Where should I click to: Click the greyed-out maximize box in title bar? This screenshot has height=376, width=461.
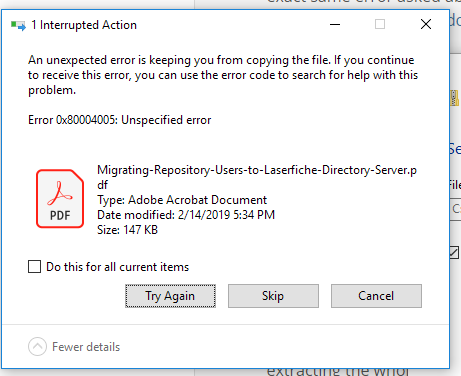click(380, 24)
